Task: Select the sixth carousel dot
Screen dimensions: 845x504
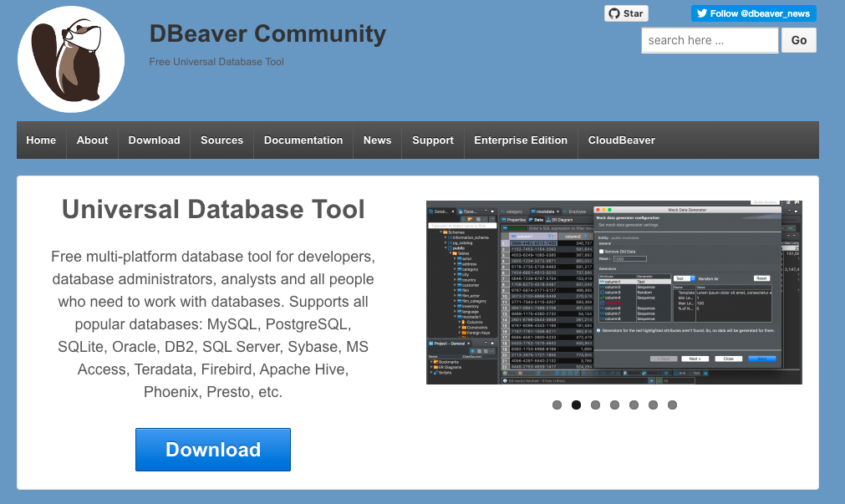Action: pos(653,405)
